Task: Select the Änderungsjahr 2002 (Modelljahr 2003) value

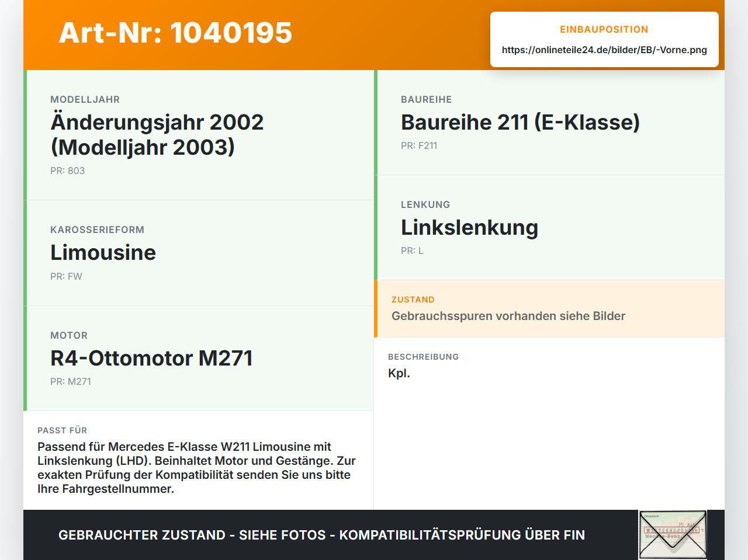Action: pyautogui.click(x=157, y=134)
